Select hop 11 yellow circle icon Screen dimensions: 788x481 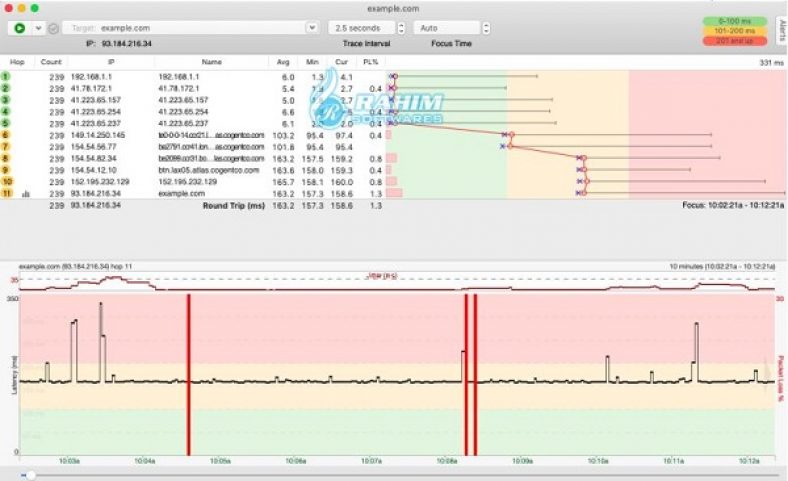pos(7,194)
